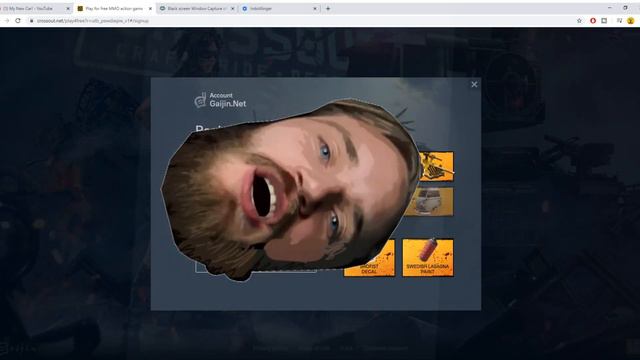640x360 pixels.
Task: Open the grey square extension icon
Action: click(604, 21)
